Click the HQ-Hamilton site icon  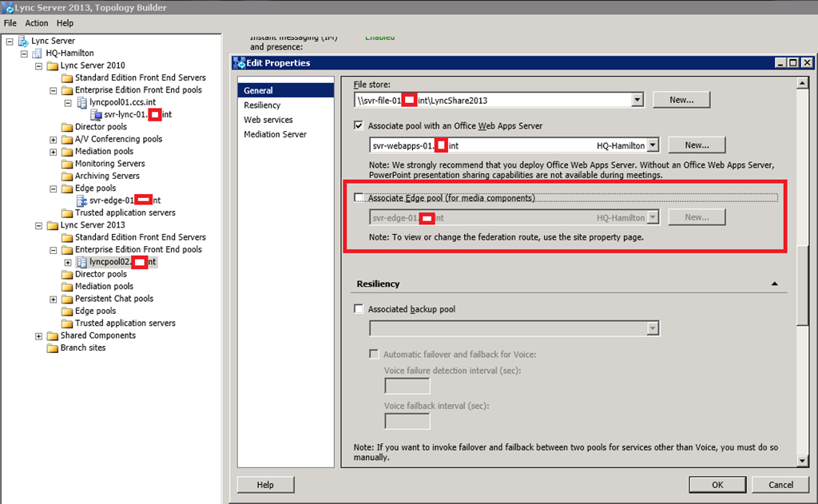[37, 54]
